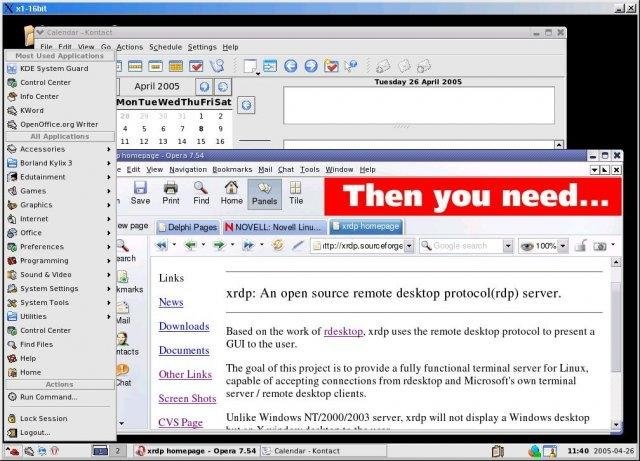Expand the Programming submenu
Image resolution: width=640 pixels, height=461 pixels.
point(60,261)
